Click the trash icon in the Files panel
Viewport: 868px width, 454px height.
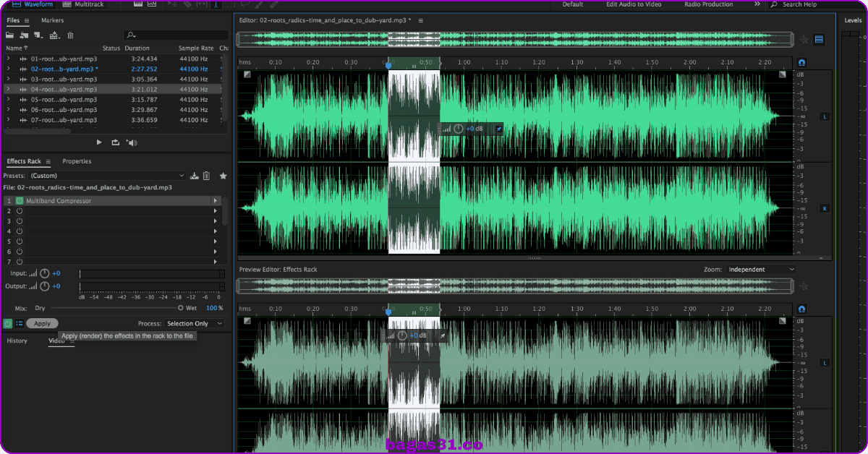[x=70, y=35]
